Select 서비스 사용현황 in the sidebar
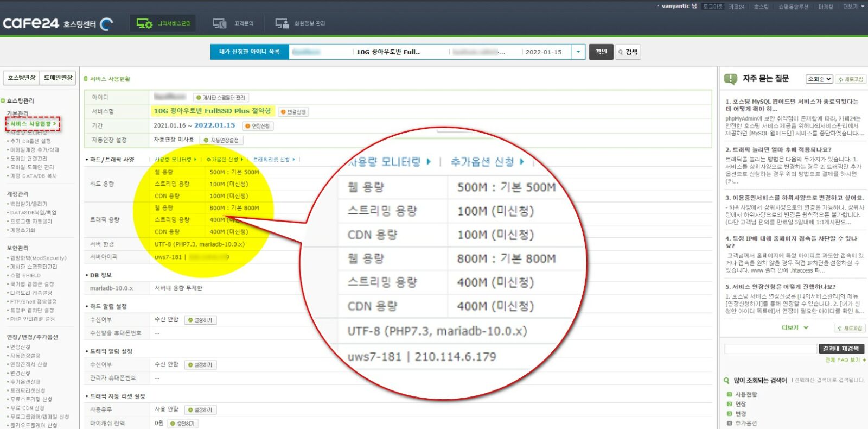The image size is (868, 429). pyautogui.click(x=33, y=124)
